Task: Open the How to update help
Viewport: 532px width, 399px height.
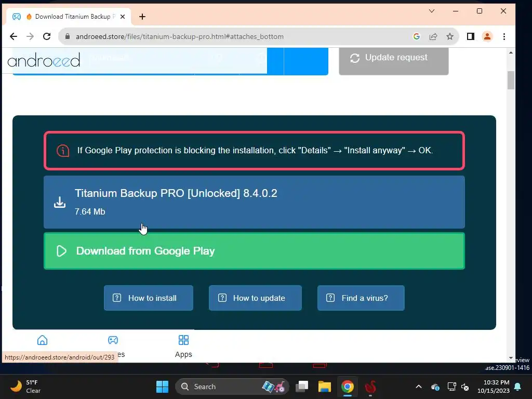Action: click(255, 298)
